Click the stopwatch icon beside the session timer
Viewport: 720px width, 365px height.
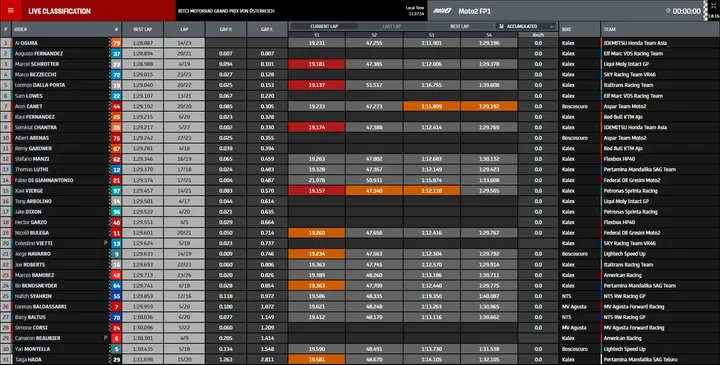pos(668,11)
